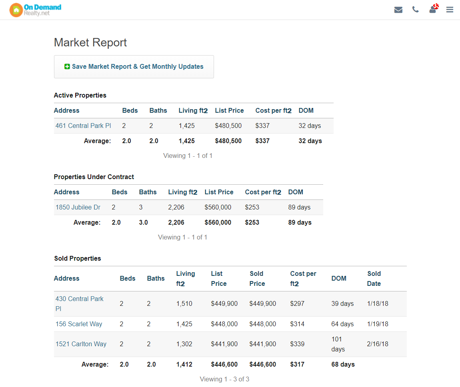Select the $560,000 price in 1850 Jubilee Dr row
This screenshot has width=460, height=387.
point(218,207)
